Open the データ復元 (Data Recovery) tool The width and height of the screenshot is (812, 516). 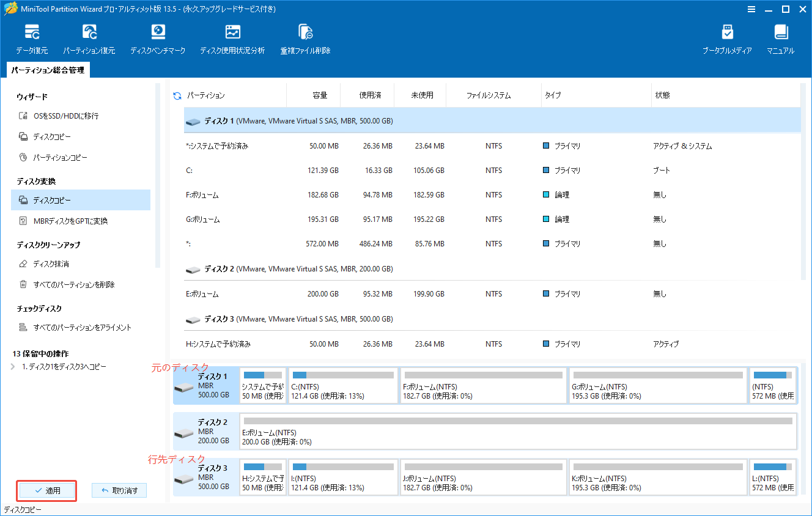[32, 37]
